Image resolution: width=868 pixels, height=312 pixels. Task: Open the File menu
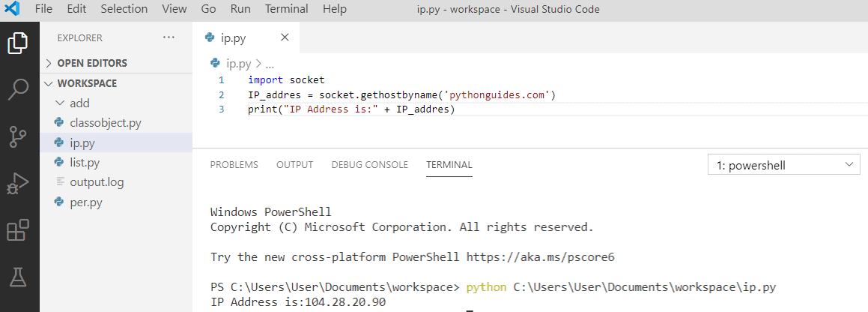tap(43, 9)
